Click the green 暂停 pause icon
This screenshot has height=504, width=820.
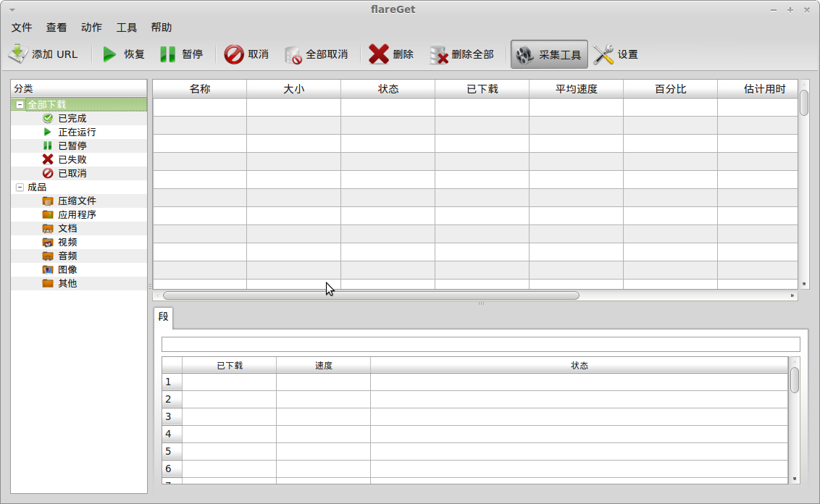[167, 54]
